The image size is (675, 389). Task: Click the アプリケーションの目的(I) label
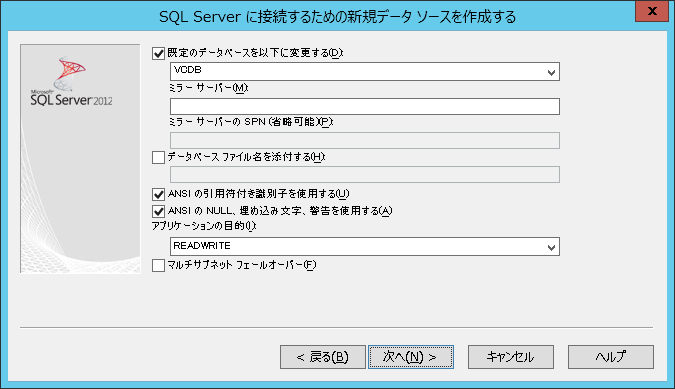click(x=204, y=225)
